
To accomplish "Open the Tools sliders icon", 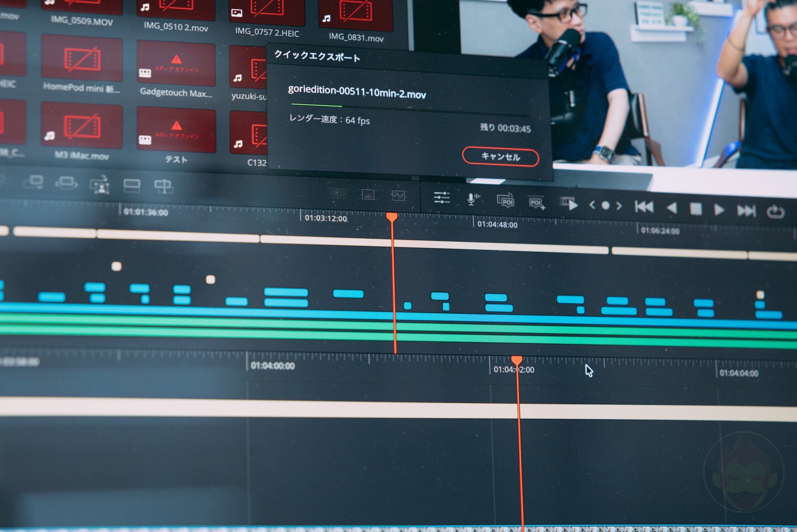I will click(x=441, y=197).
